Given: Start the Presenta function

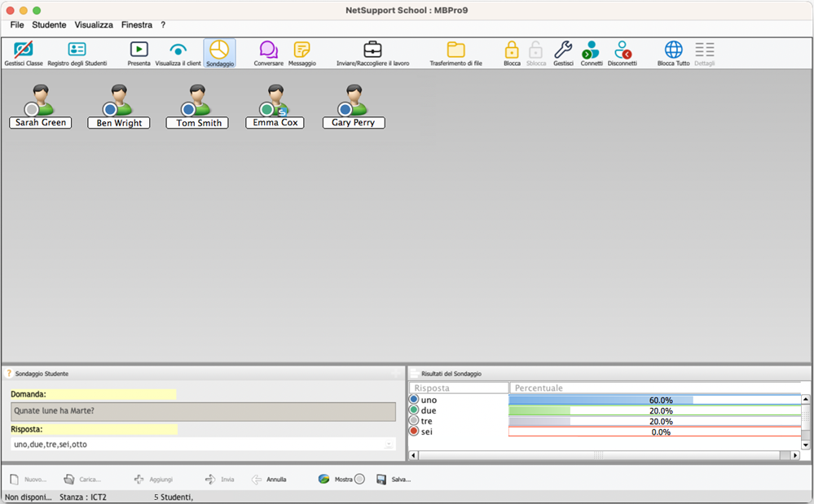Looking at the screenshot, I should [x=139, y=54].
